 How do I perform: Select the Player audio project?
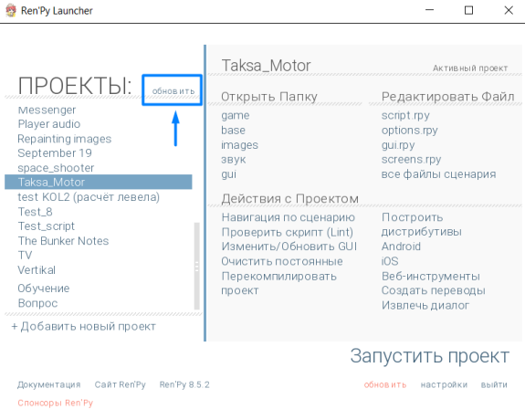pos(49,124)
